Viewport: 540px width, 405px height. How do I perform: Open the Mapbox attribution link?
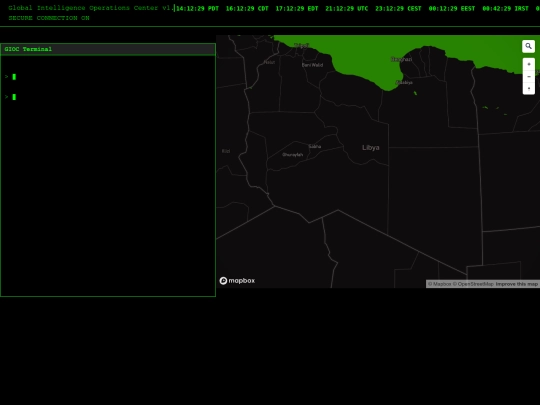pos(439,284)
